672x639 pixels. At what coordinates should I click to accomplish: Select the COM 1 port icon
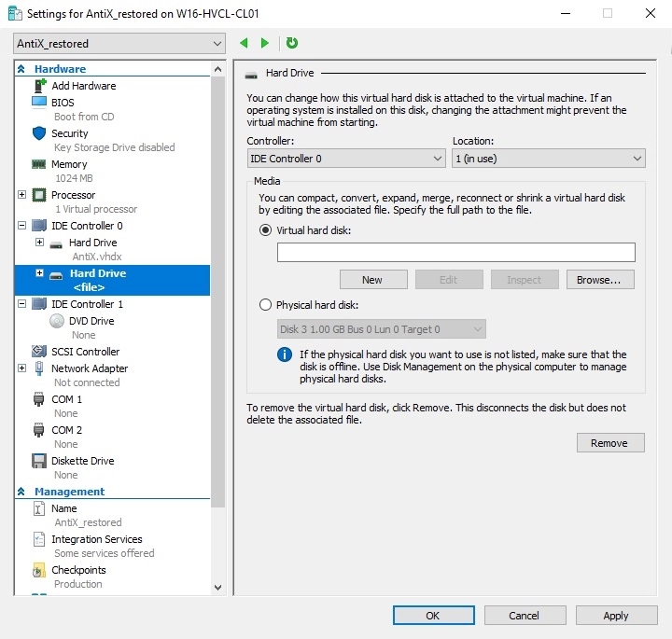[38, 399]
